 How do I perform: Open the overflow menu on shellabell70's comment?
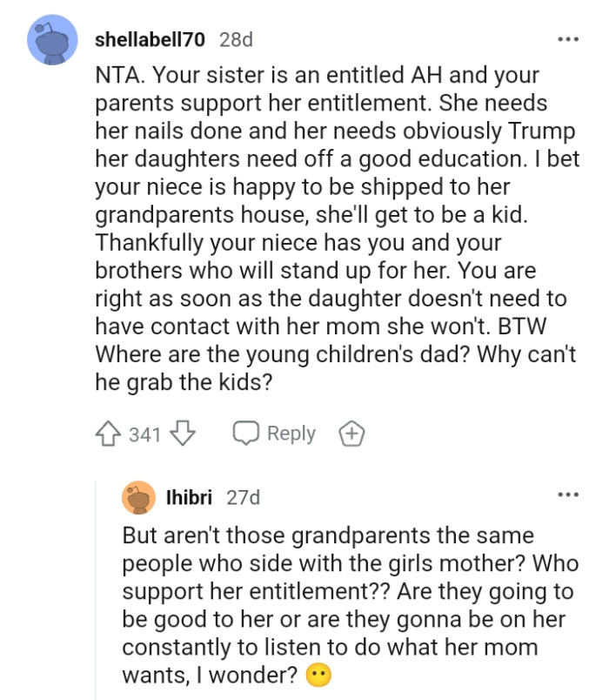(x=569, y=39)
